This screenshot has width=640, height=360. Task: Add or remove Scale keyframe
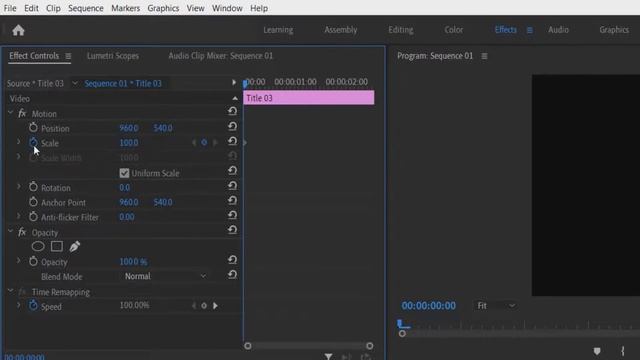pyautogui.click(x=204, y=142)
